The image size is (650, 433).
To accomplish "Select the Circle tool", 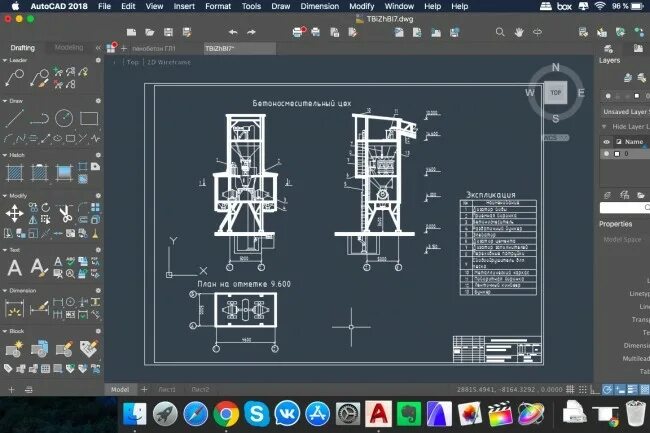I will coord(64,119).
